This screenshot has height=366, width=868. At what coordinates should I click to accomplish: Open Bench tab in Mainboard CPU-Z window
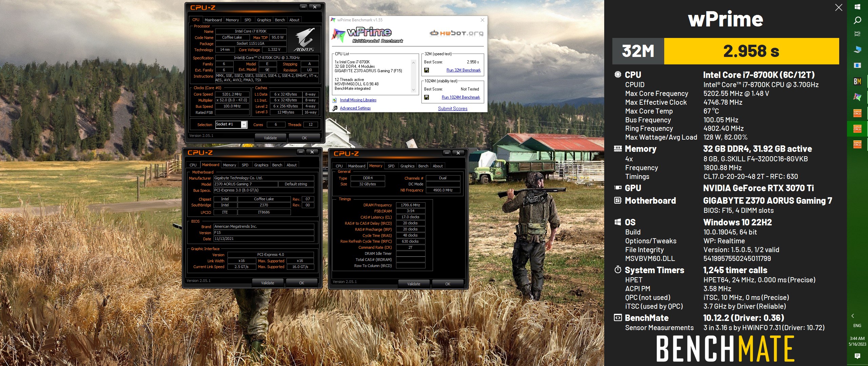tap(277, 165)
